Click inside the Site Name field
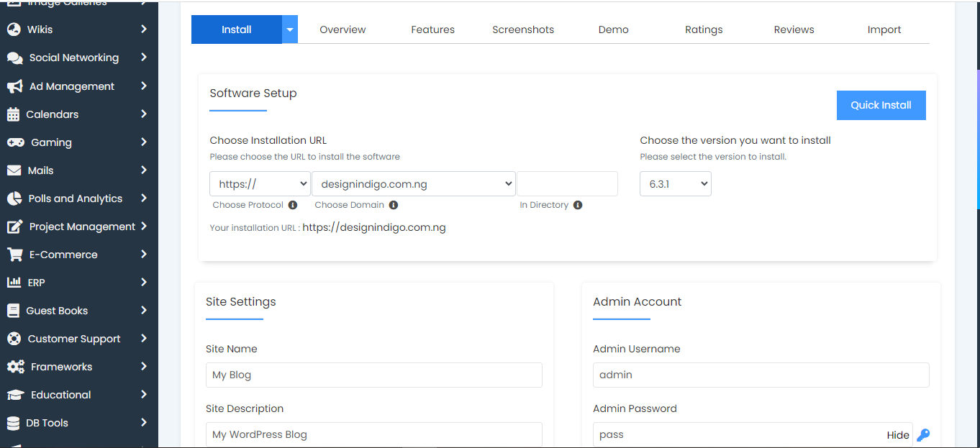 coord(373,375)
